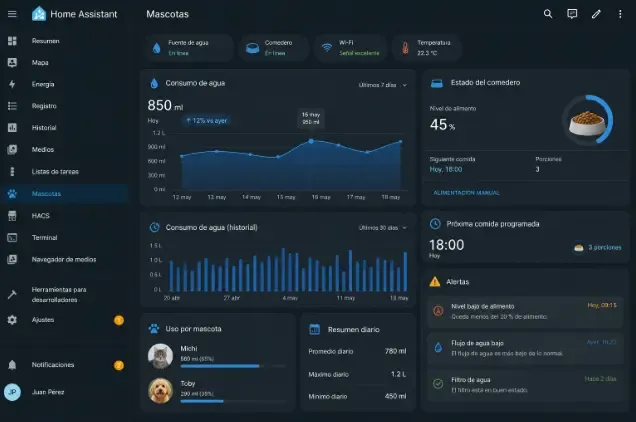The width and height of the screenshot is (636, 422).
Task: Click the Máximo diario 1.2 L row
Action: point(357,374)
